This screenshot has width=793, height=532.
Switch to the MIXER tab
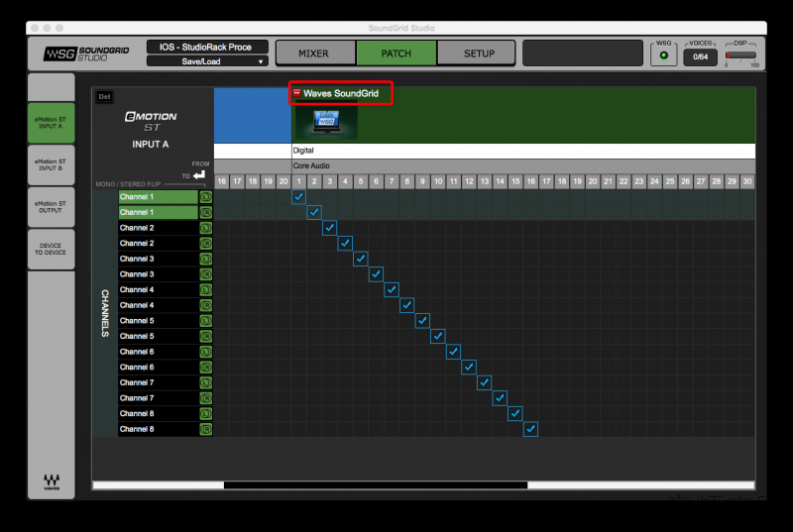point(313,53)
